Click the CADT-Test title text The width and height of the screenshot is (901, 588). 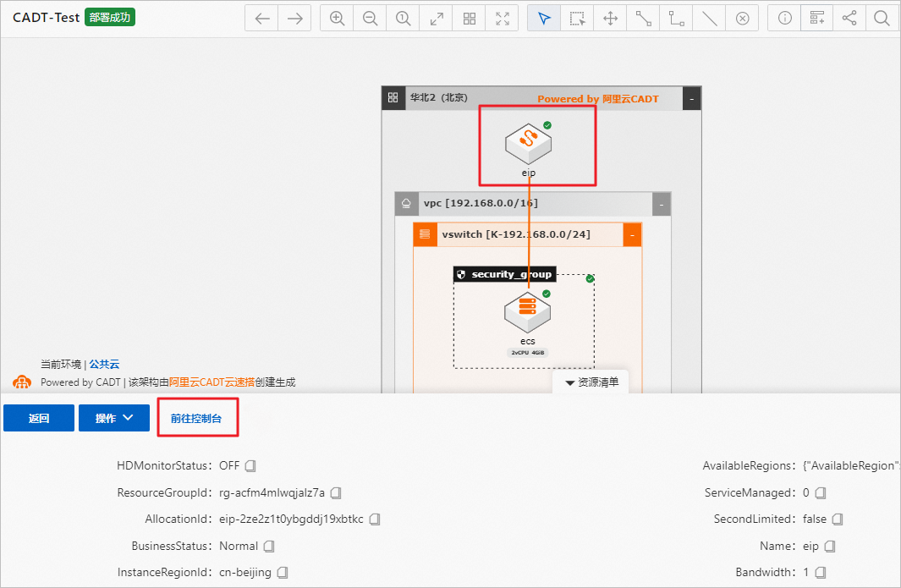[46, 18]
